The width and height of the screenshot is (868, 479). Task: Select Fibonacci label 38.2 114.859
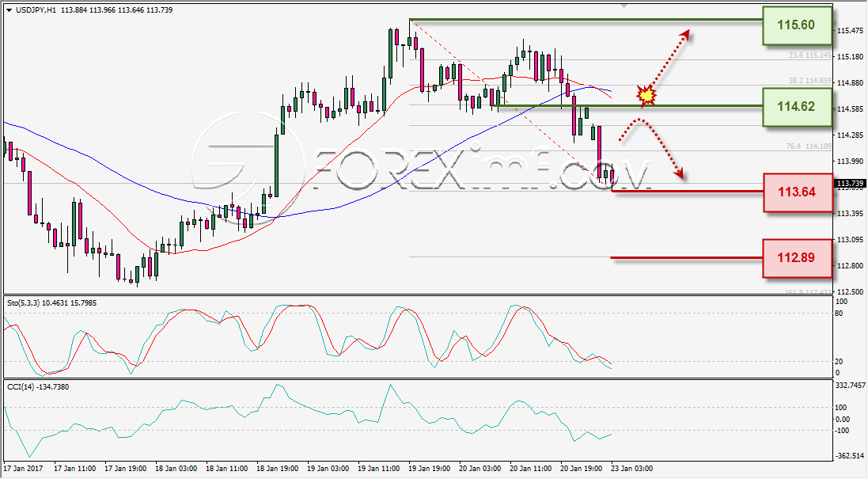(x=810, y=80)
